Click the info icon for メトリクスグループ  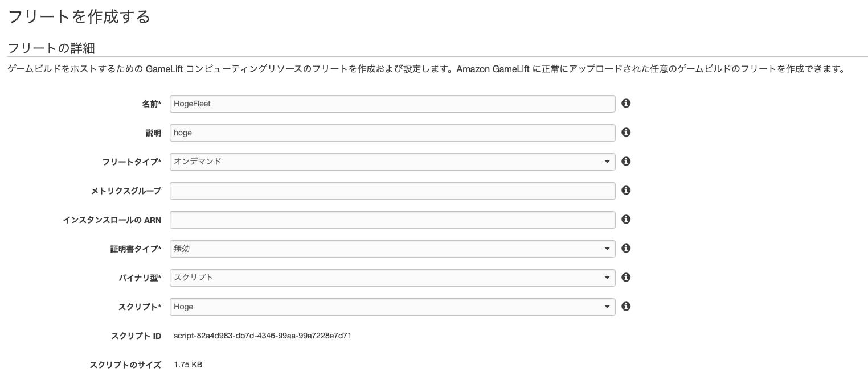click(625, 190)
